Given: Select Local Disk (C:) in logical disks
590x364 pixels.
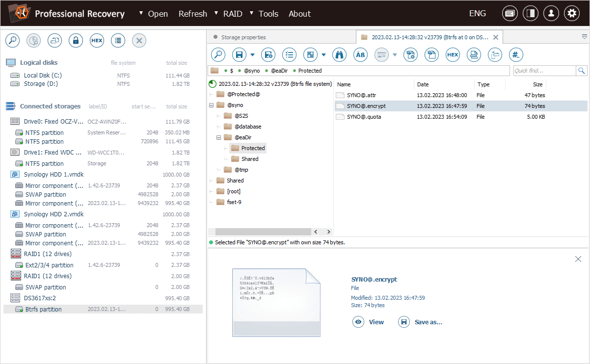Looking at the screenshot, I should (x=103, y=76).
